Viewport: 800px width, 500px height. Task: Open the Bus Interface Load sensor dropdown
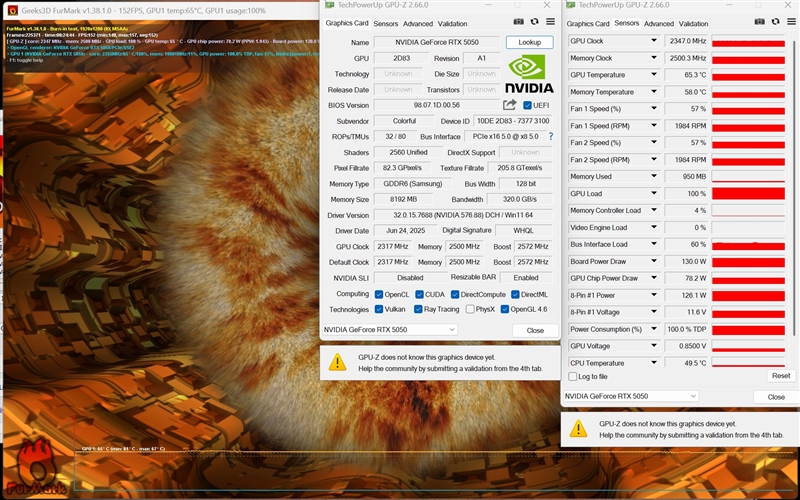click(x=654, y=244)
